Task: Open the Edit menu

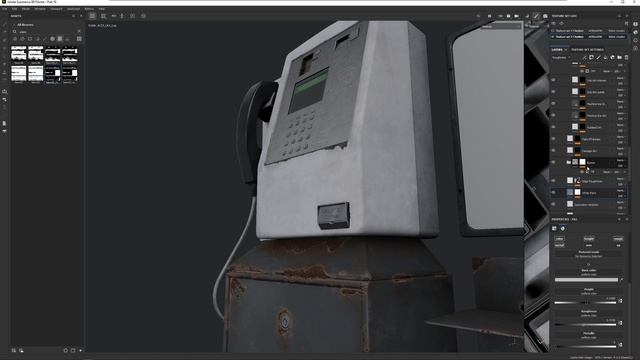Action: pos(14,9)
